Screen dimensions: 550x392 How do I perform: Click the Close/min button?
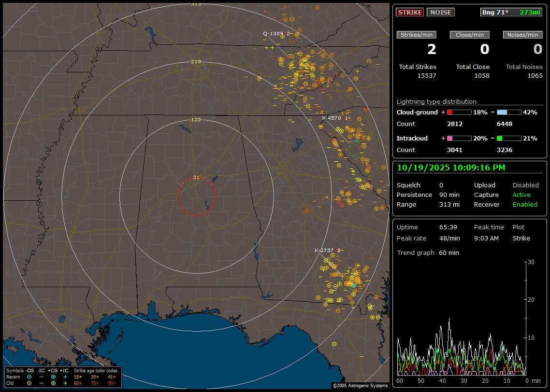point(470,35)
